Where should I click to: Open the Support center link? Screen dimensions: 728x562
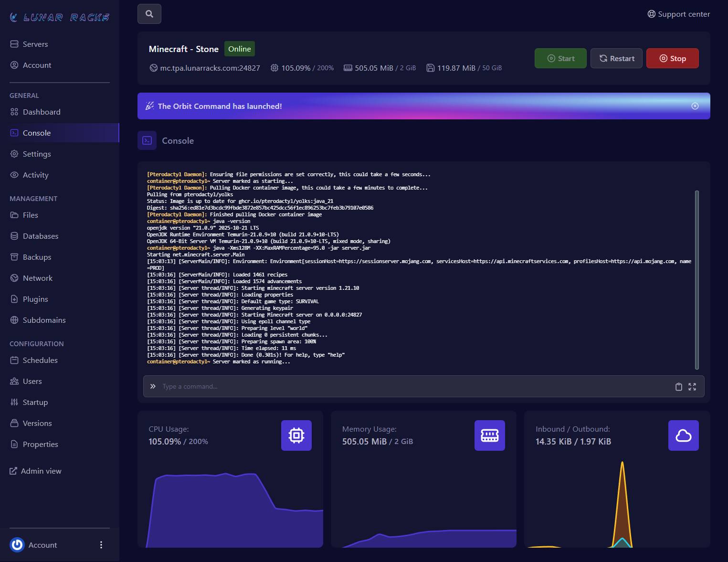[x=678, y=14]
